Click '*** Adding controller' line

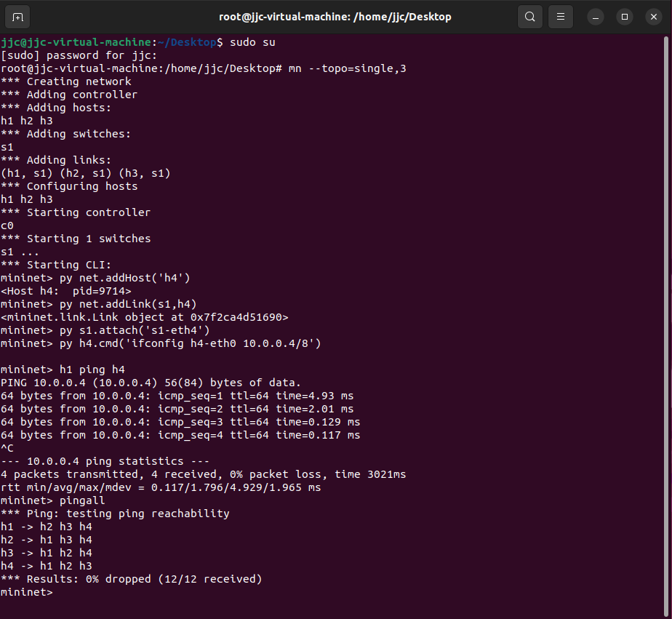click(69, 95)
